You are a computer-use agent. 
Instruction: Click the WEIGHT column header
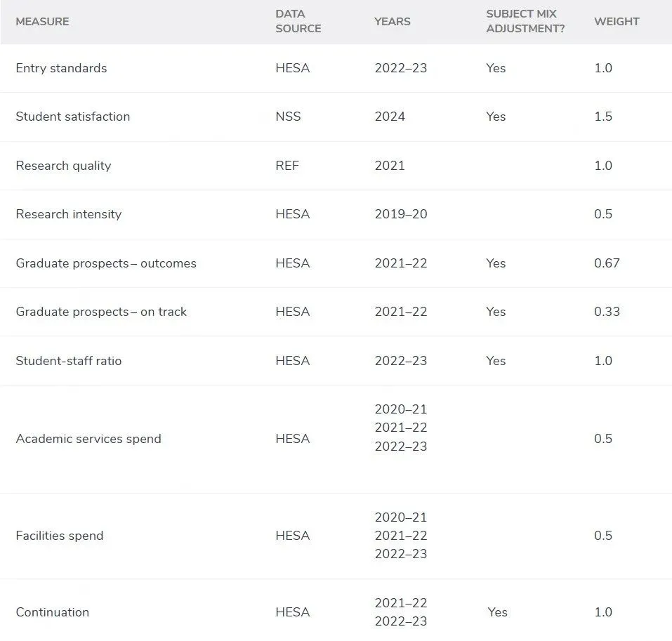617,22
